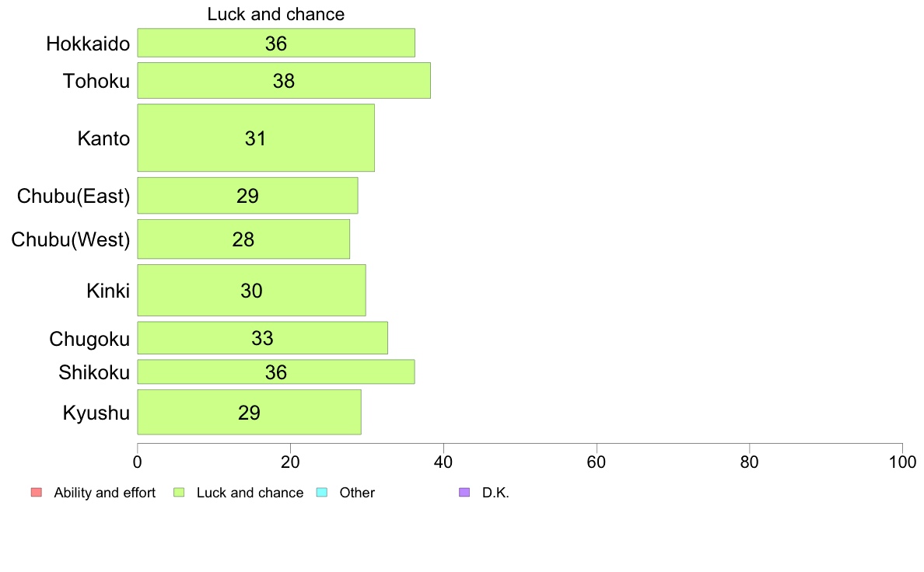This screenshot has height=572, width=924.
Task: Select the Chubu(East) bar showing 29
Action: (247, 196)
